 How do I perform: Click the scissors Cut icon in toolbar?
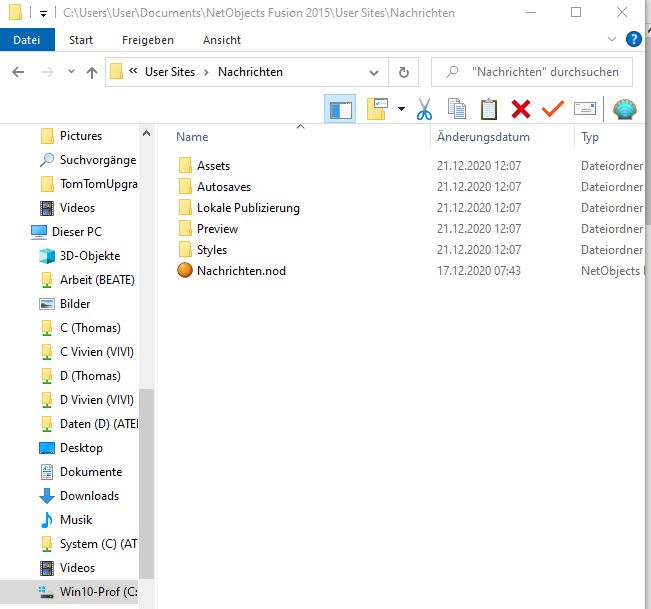point(424,109)
